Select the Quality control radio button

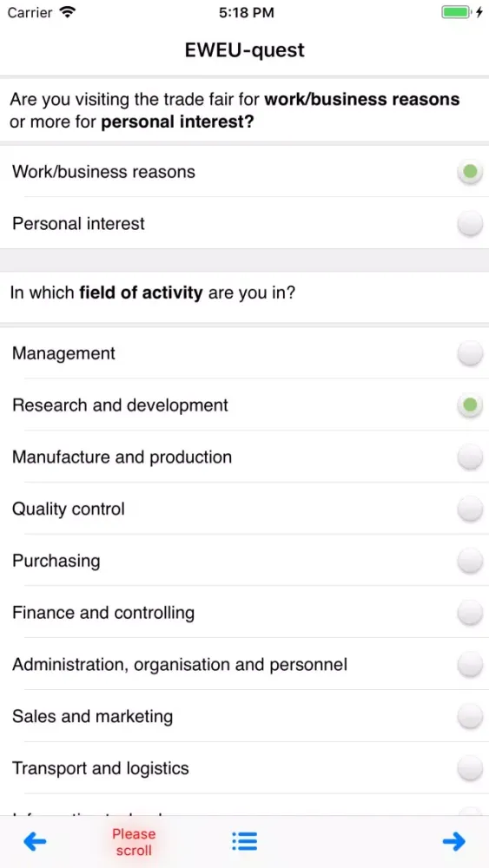(x=470, y=509)
